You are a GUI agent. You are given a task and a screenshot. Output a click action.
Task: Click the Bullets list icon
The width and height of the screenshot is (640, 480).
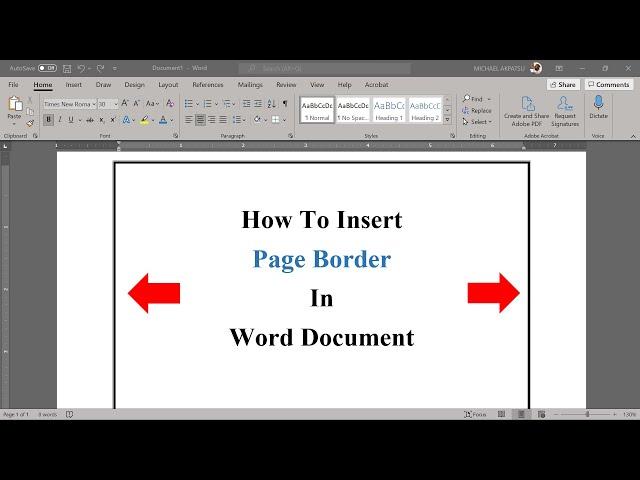coord(189,104)
